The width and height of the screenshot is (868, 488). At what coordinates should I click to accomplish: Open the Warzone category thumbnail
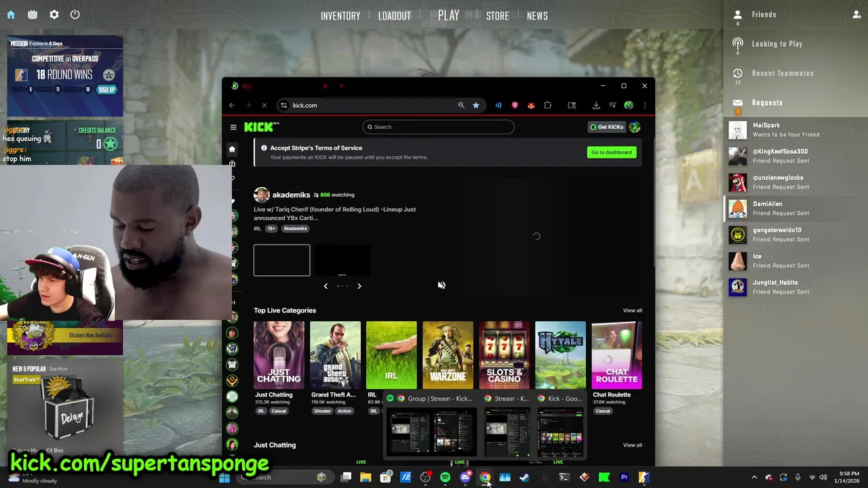click(448, 355)
